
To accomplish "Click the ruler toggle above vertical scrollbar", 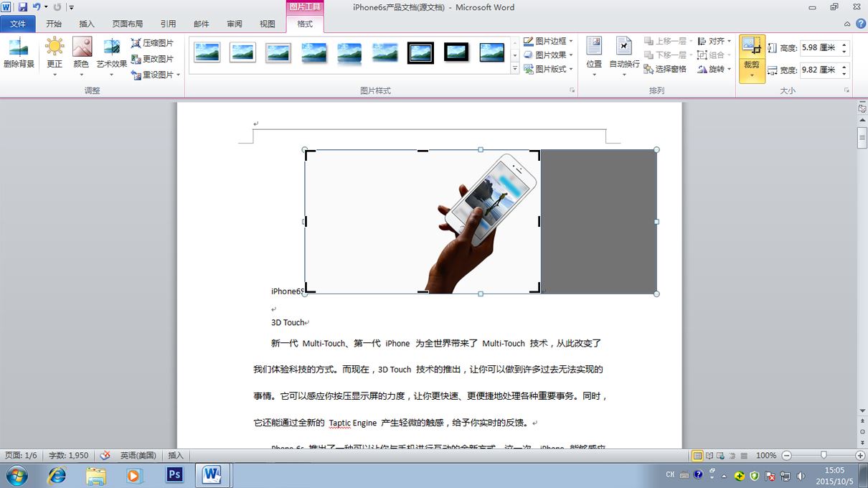I will 862,108.
